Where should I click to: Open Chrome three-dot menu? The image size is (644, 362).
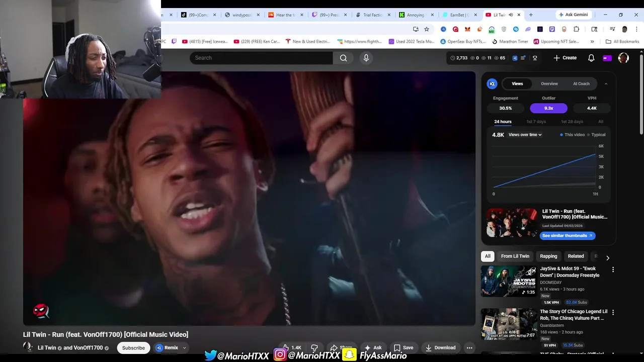coord(636,29)
